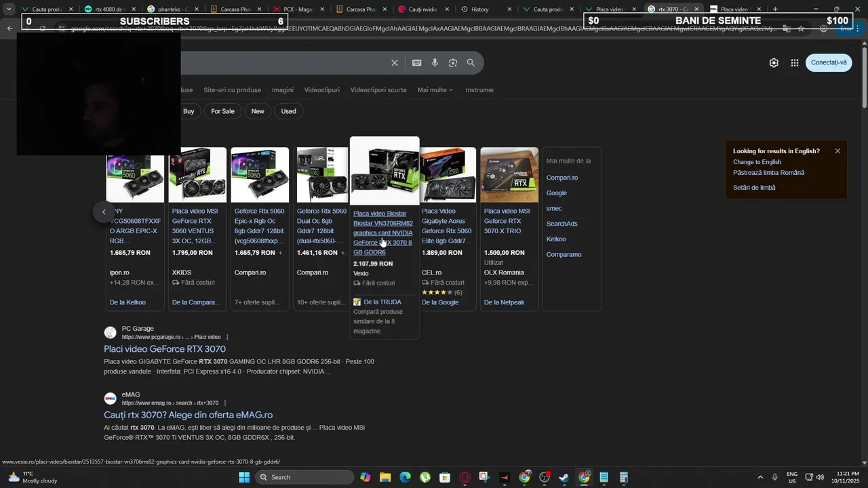Viewport: 868px width, 488px height.
Task: Switch to Videoclipuri scurte tab
Action: [378, 90]
